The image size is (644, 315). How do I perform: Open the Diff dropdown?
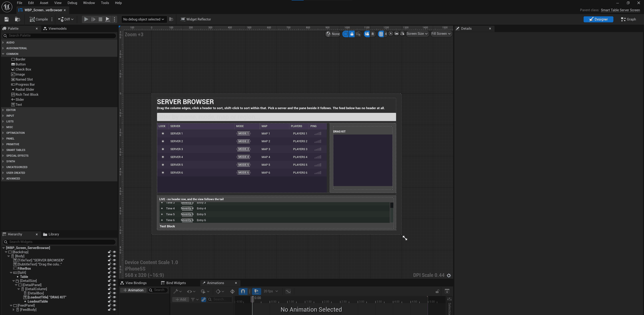click(x=66, y=19)
